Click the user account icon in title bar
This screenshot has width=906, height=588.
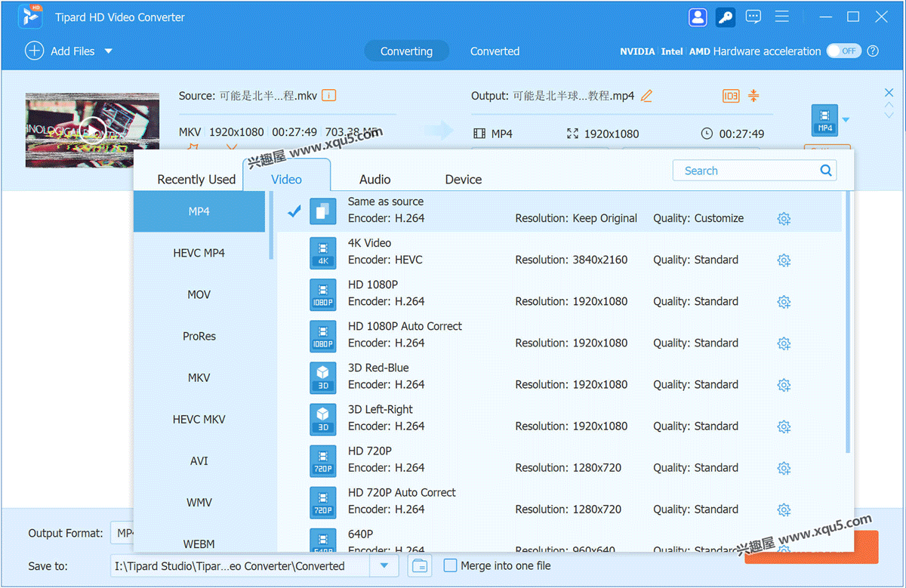point(698,17)
